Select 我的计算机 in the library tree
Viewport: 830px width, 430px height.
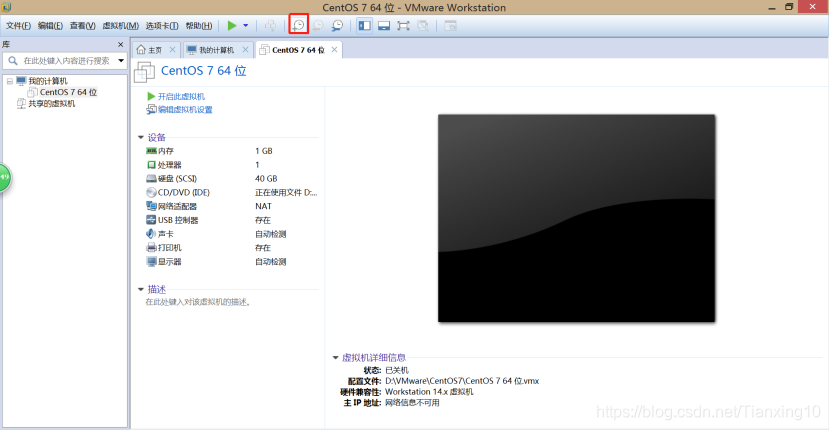click(48, 81)
